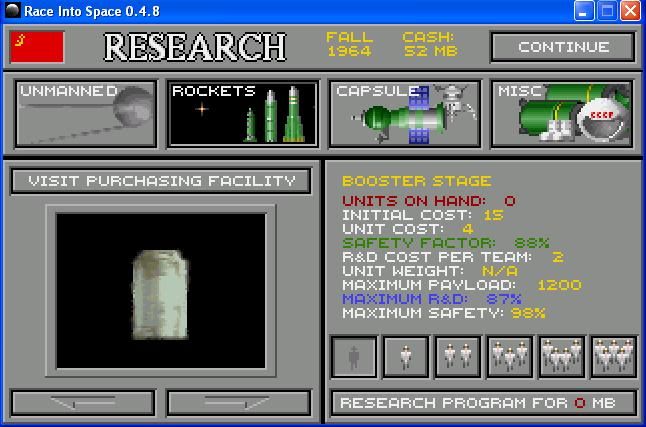Assign three research teams
The width and height of the screenshot is (646, 427).
(510, 357)
